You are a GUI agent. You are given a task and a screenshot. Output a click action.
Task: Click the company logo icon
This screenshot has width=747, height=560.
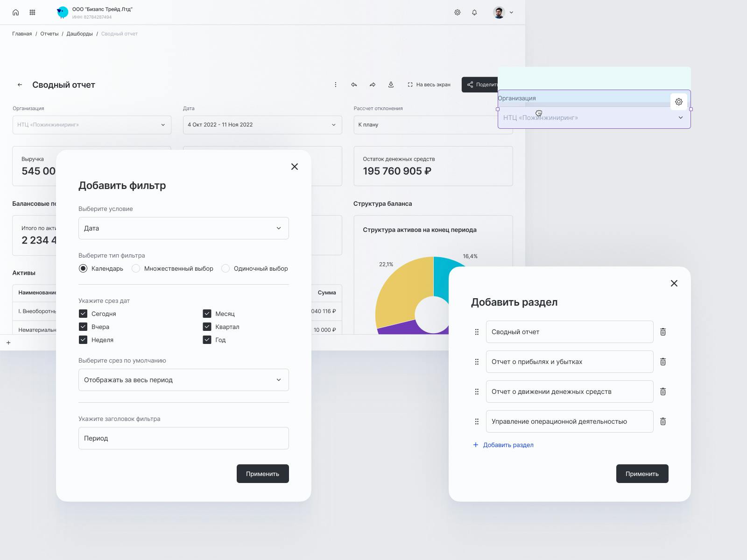62,13
